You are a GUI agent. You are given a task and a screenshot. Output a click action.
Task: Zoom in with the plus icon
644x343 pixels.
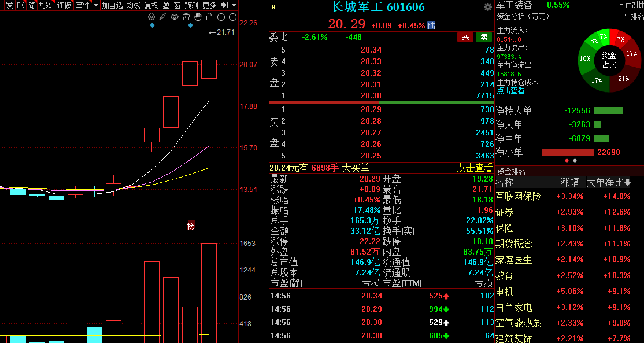221,17
